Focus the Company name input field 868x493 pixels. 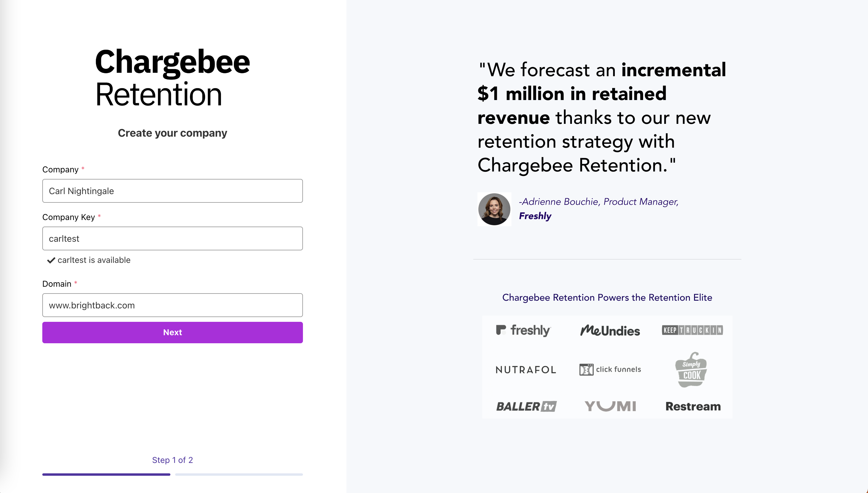point(172,191)
